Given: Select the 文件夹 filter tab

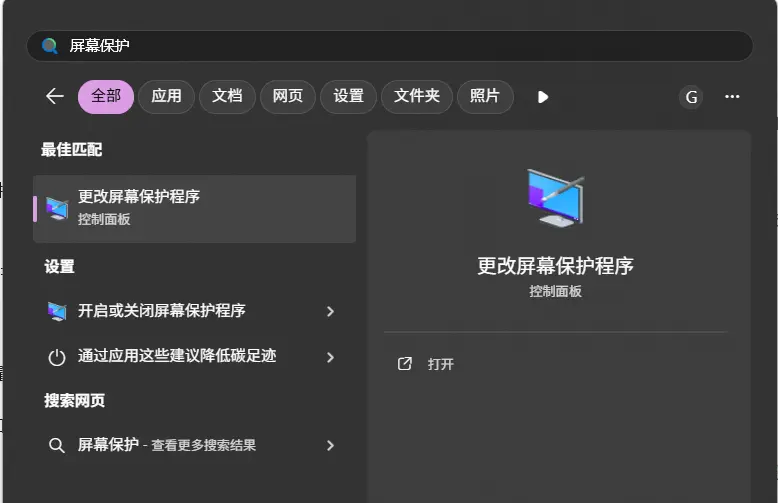Looking at the screenshot, I should 416,96.
